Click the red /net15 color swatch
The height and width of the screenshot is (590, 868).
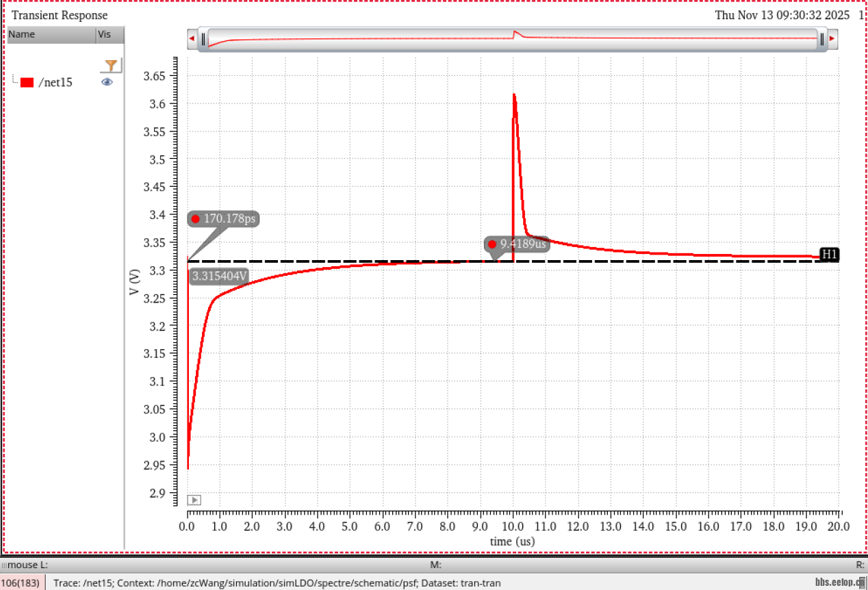27,83
